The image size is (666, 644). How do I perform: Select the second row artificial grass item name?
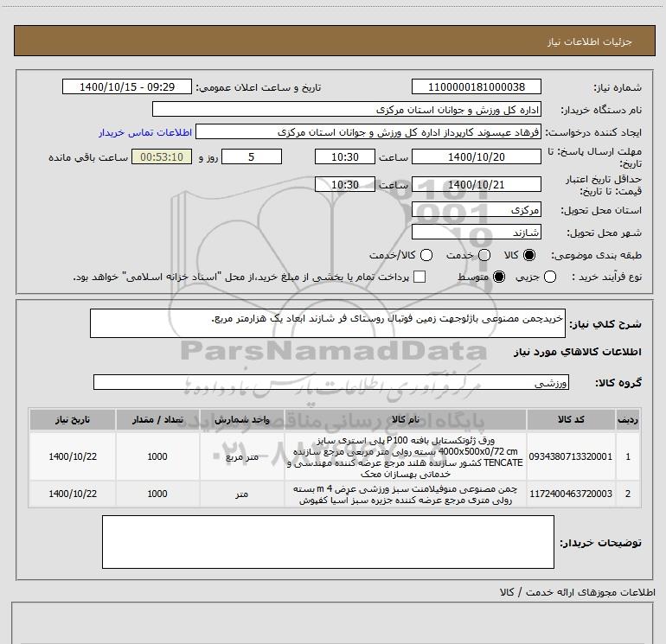[406, 494]
